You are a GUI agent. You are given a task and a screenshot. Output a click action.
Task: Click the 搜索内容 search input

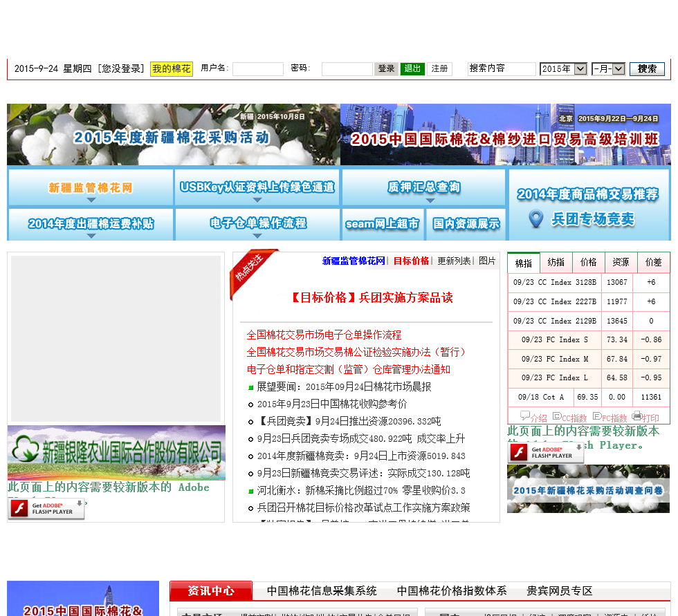(x=502, y=68)
